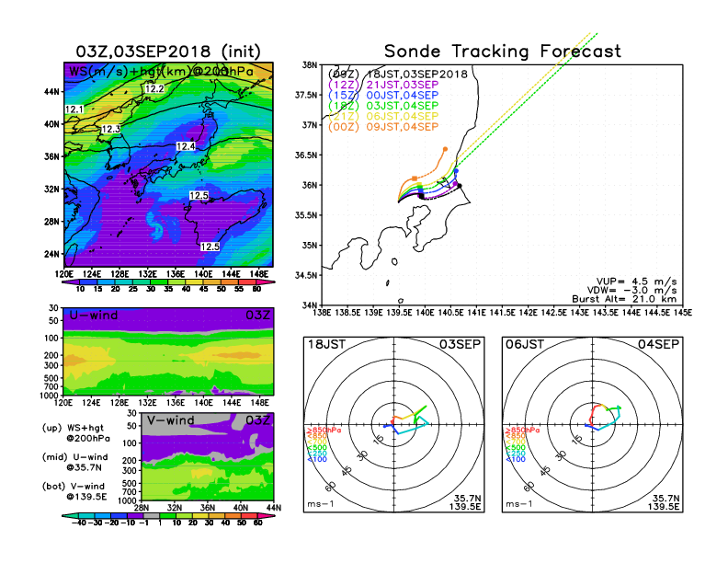Click "ms-1" unit in the 06JST hodograph
This screenshot has height=563, width=728.
[519, 504]
